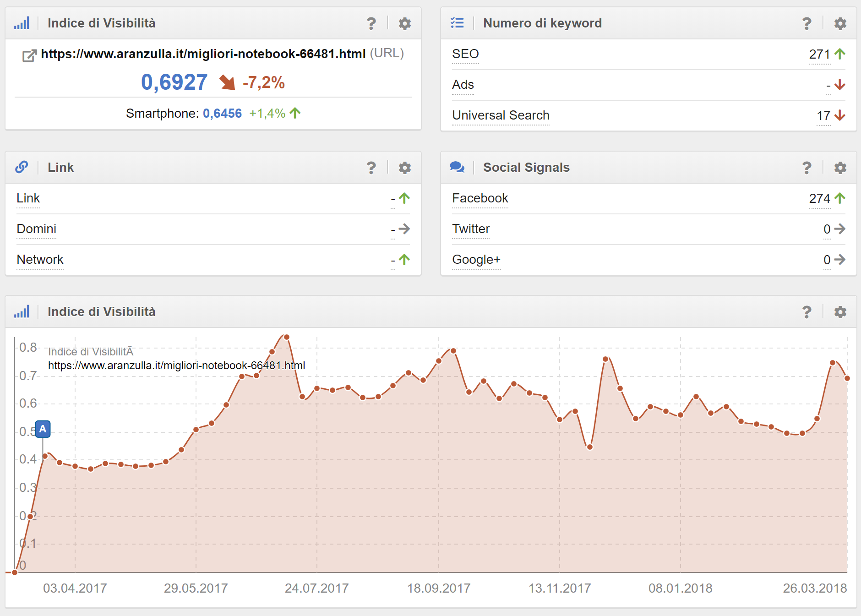861x616 pixels.
Task: Open the Ads keyword link
Action: tap(463, 85)
